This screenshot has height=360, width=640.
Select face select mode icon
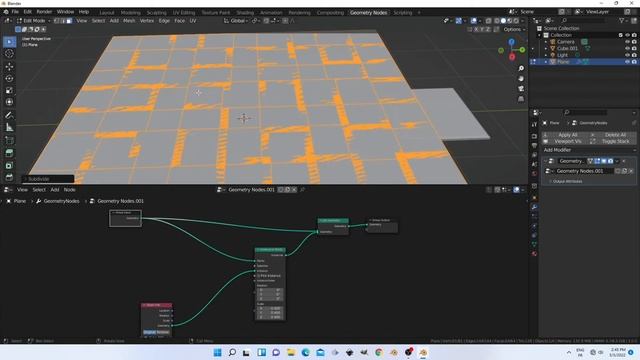coord(69,20)
